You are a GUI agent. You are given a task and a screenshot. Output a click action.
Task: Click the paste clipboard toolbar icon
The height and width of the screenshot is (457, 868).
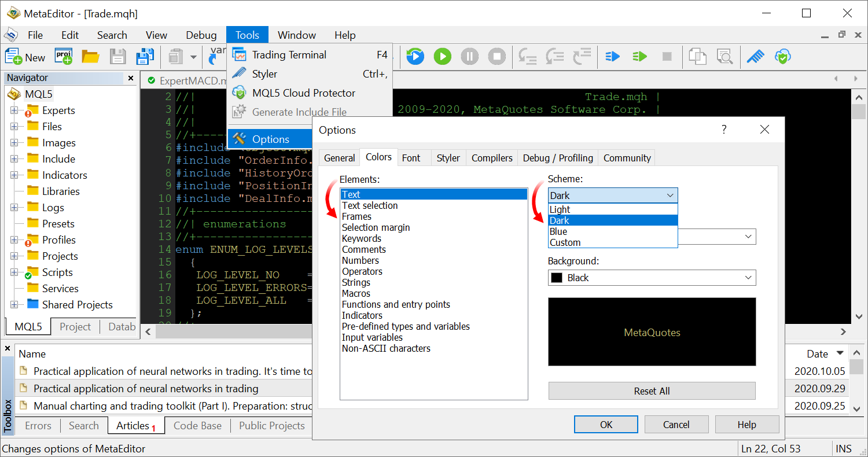tap(175, 57)
